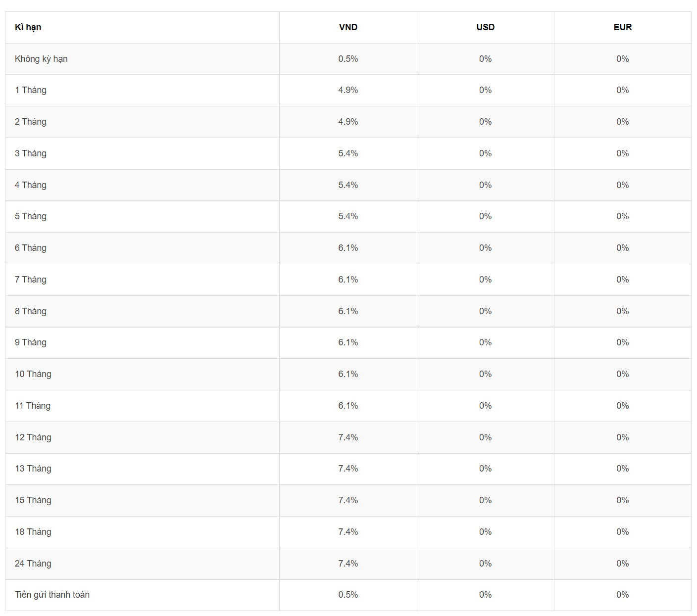The height and width of the screenshot is (616, 697).
Task: Click the Tiền gửi thanh toán VND rate
Action: 348,595
